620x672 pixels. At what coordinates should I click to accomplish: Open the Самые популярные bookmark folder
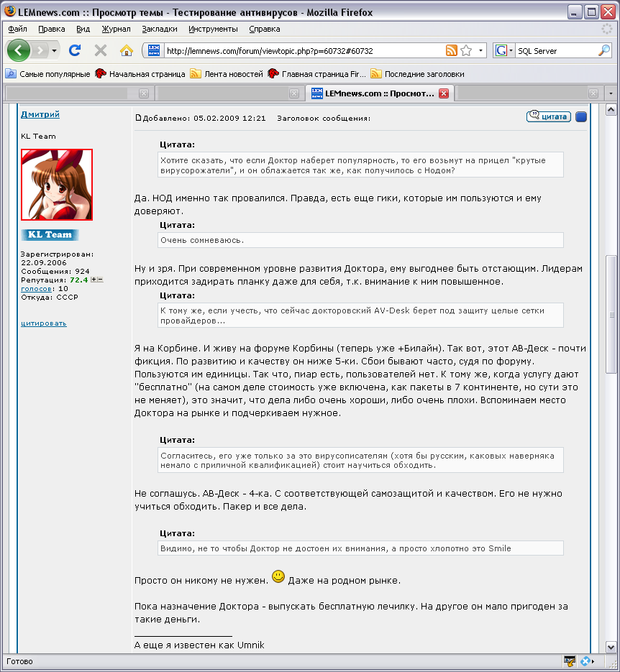pos(48,74)
